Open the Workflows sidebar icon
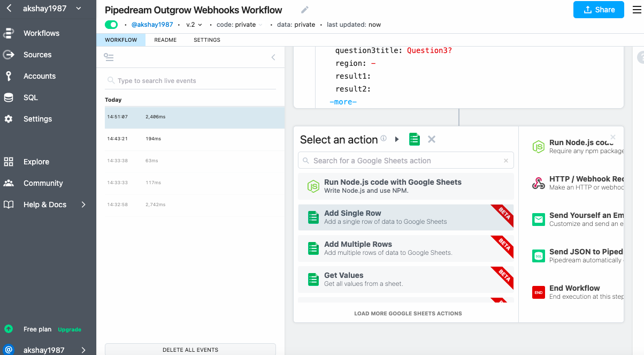 (x=9, y=33)
